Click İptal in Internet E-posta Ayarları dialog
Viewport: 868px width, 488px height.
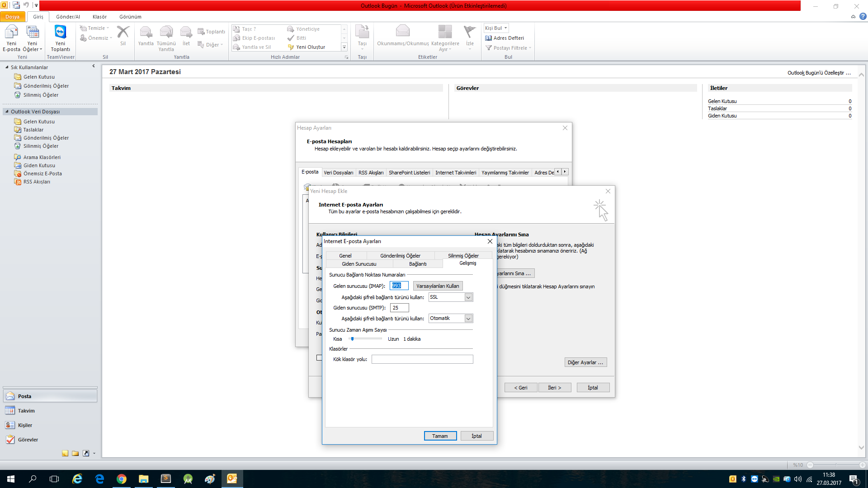click(476, 436)
